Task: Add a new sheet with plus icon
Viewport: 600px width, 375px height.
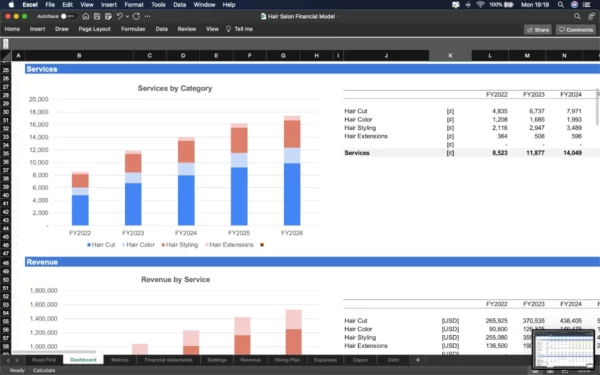Action: [418, 360]
